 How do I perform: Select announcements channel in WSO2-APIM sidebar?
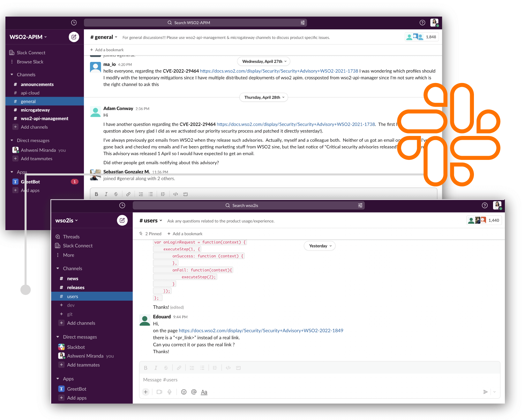click(x=45, y=85)
